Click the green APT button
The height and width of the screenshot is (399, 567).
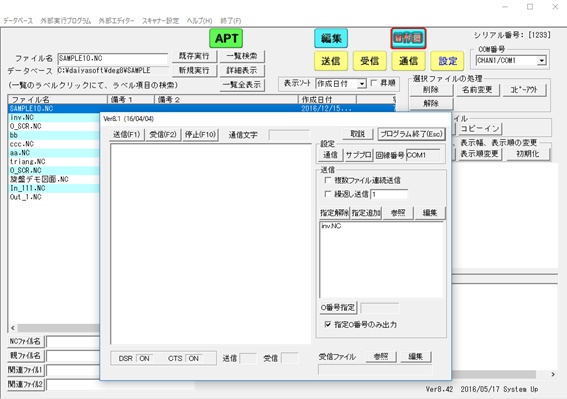(226, 38)
